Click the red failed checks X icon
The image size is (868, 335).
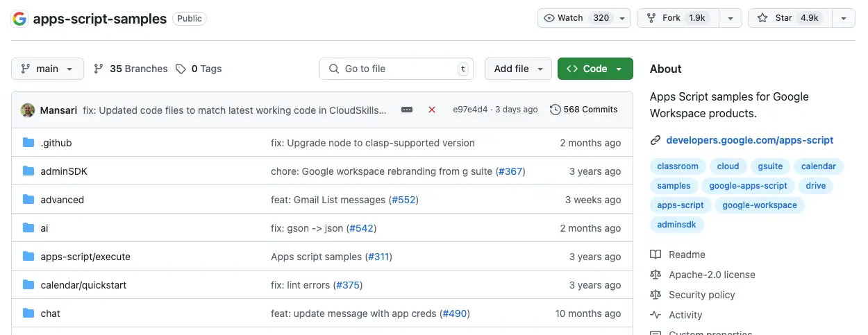pyautogui.click(x=432, y=110)
